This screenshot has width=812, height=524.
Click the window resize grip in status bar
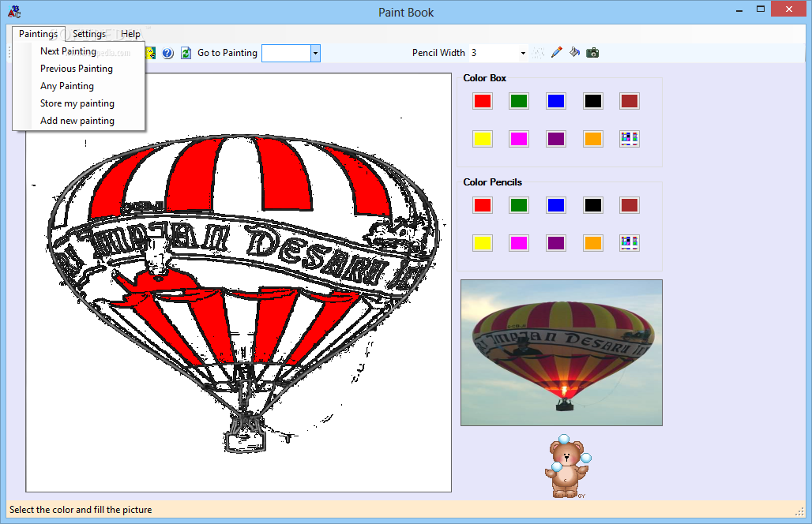point(799,511)
